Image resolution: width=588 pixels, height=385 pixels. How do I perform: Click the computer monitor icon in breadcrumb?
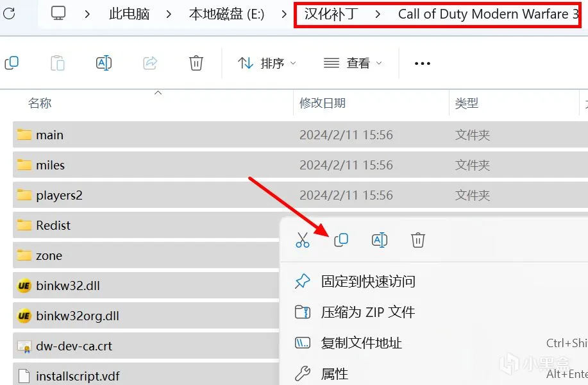(x=58, y=13)
